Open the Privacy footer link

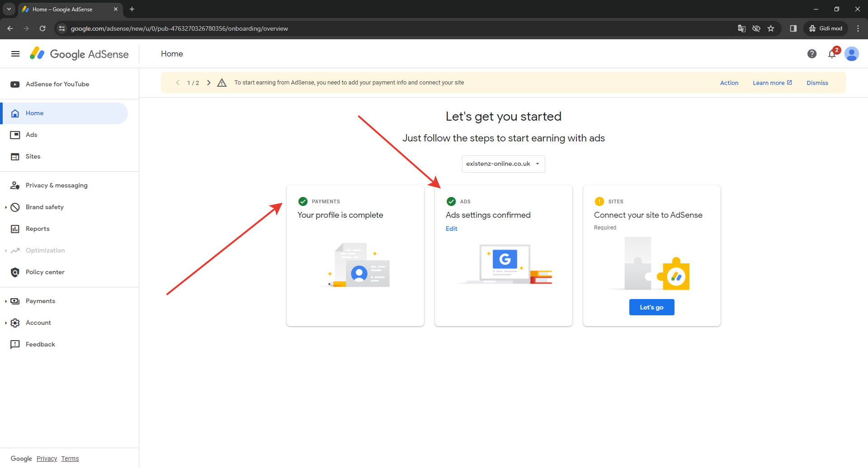pyautogui.click(x=47, y=459)
